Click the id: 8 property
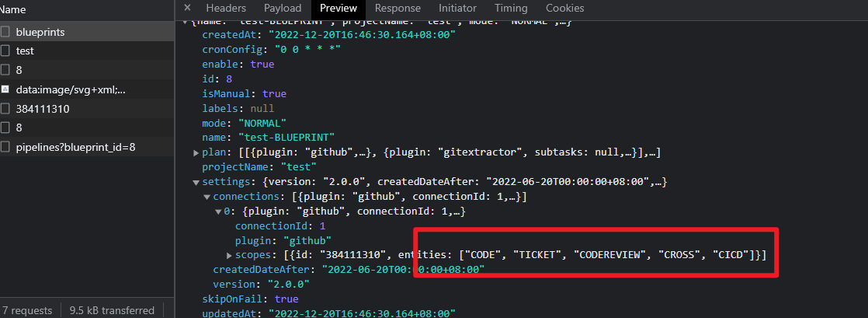Viewport: 868px width, 318px height. tap(217, 79)
